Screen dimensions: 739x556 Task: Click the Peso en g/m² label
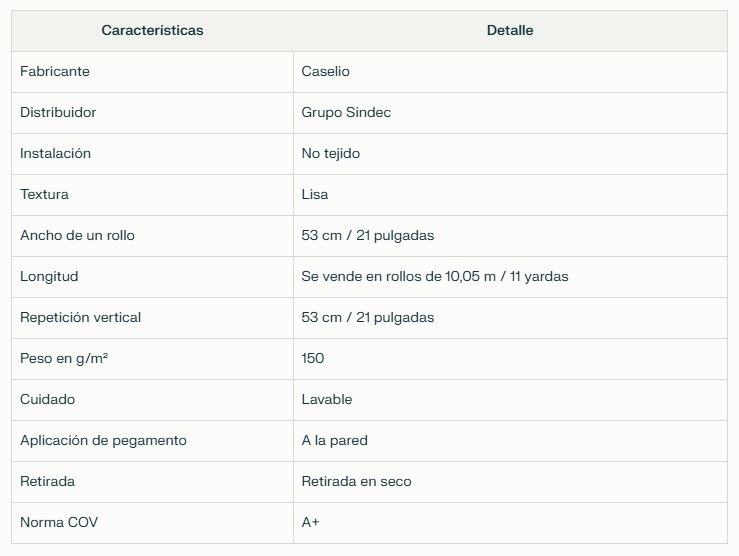click(64, 359)
